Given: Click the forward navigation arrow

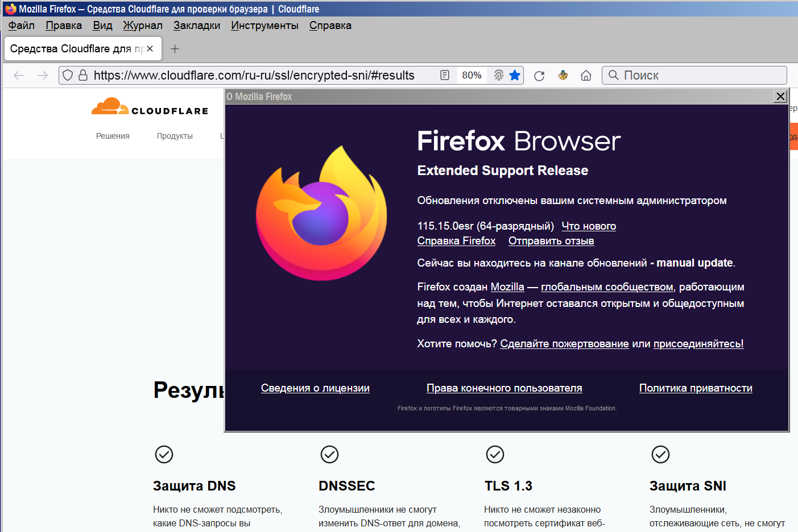Looking at the screenshot, I should (x=43, y=75).
